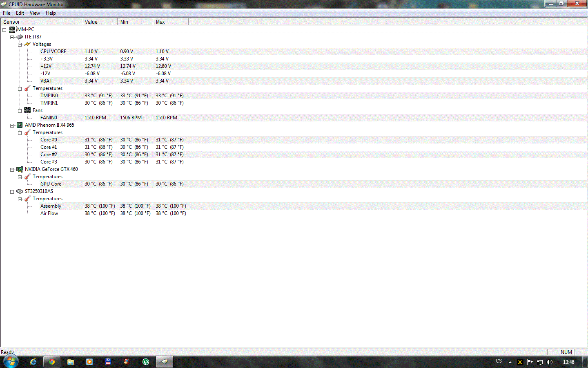
Task: Collapse the NVIDIA GeForce GTX 460 node
Action: coord(12,170)
